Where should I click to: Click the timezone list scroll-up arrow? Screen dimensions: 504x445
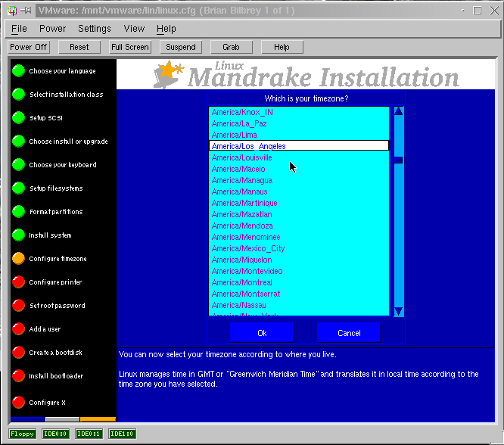398,112
